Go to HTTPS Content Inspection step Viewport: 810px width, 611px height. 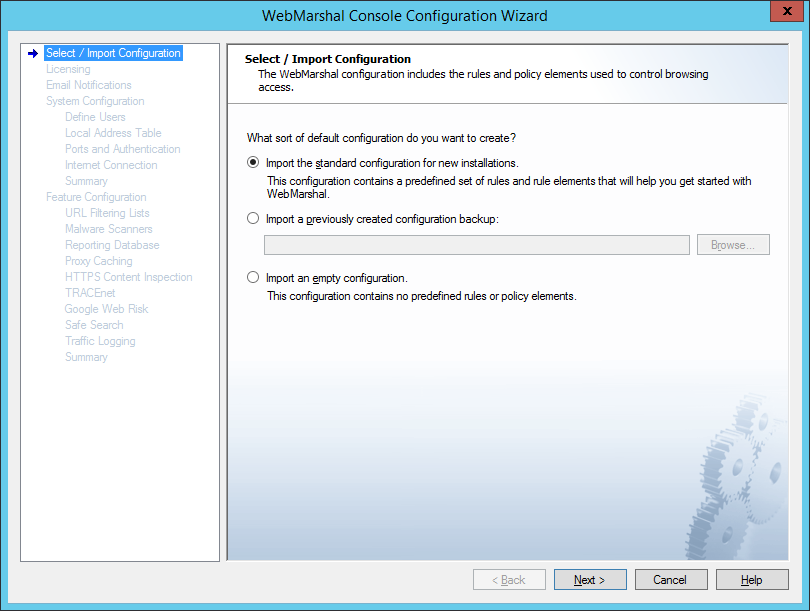[x=128, y=277]
